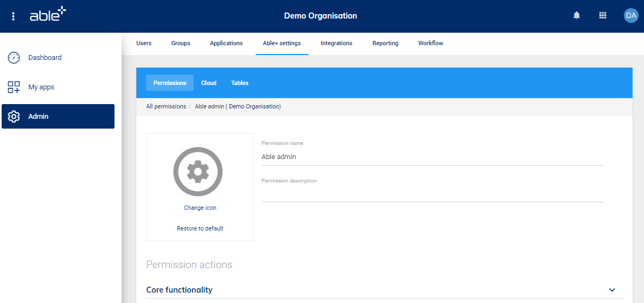Click the large permission gear icon
Image resolution: width=644 pixels, height=303 pixels.
click(x=198, y=172)
